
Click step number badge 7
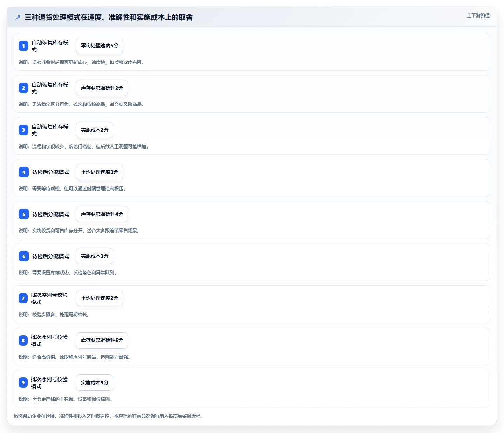click(23, 298)
